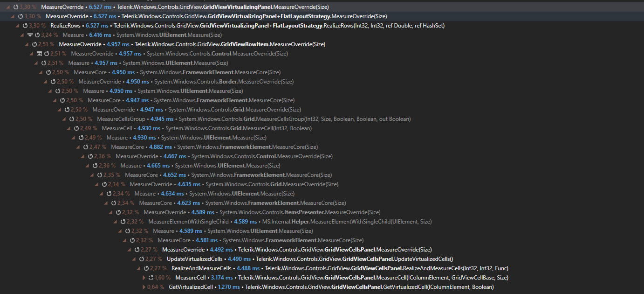Select the '3,24 %' percentage
This screenshot has width=644, height=294.
click(x=49, y=35)
